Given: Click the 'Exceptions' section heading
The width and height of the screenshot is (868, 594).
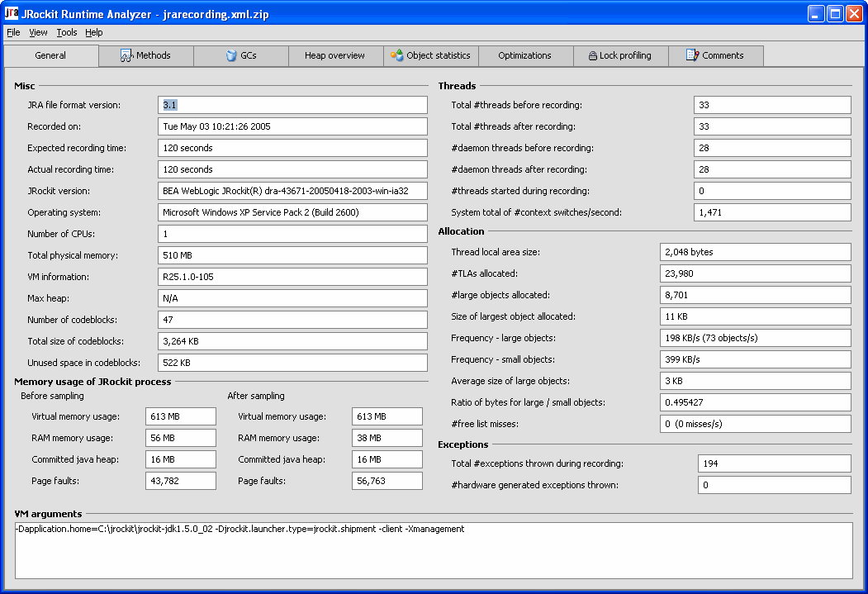Looking at the screenshot, I should [462, 445].
